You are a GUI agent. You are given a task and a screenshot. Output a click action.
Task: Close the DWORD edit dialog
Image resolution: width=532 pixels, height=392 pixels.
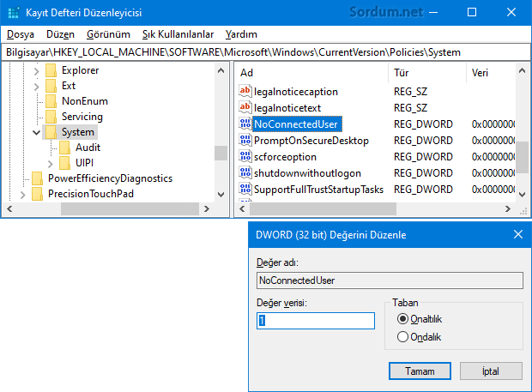click(x=518, y=234)
